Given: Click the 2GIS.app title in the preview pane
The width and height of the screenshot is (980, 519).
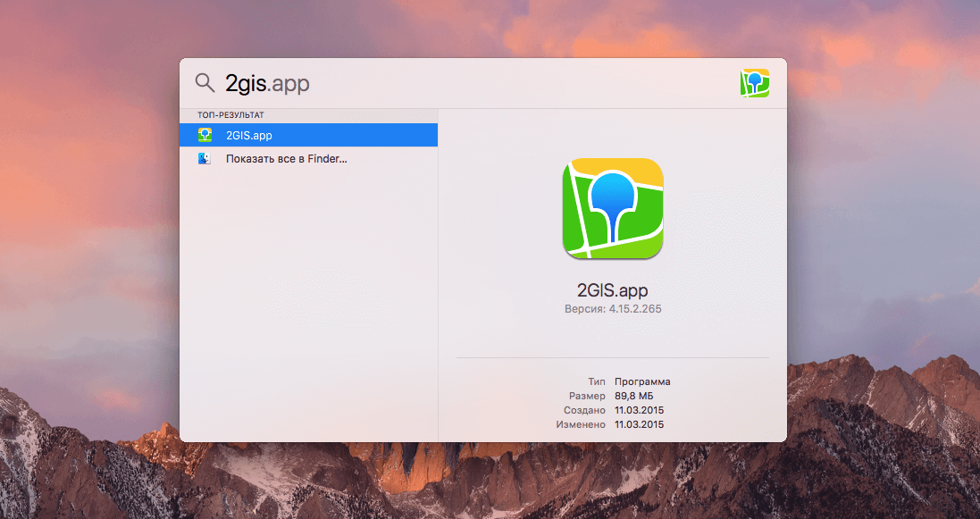Looking at the screenshot, I should click(612, 290).
